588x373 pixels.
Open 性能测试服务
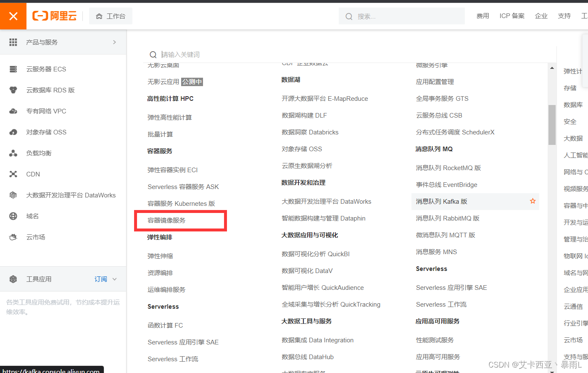(435, 340)
